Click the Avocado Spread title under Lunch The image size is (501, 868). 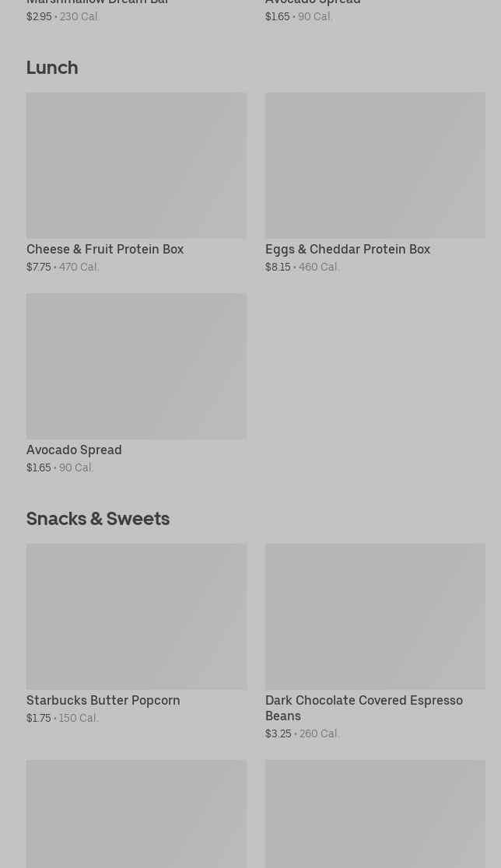(74, 450)
